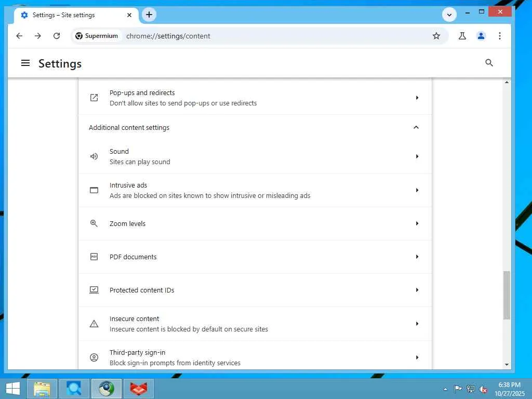532x399 pixels.
Task: Click the PDF documents icon
Action: coord(94,257)
